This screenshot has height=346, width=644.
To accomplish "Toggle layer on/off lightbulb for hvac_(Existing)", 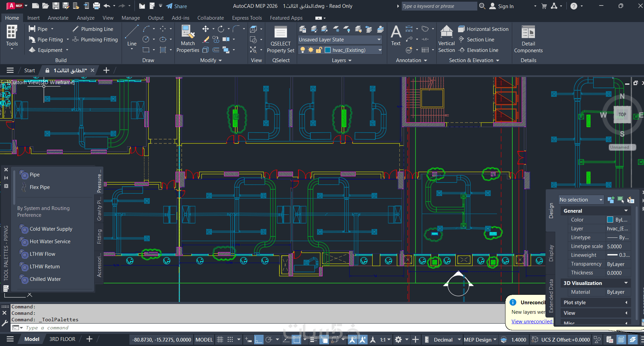I will click(x=303, y=50).
